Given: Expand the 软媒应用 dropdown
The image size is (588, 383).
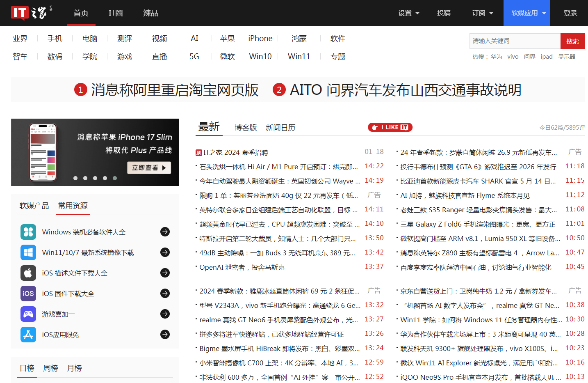Looking at the screenshot, I should [x=527, y=13].
